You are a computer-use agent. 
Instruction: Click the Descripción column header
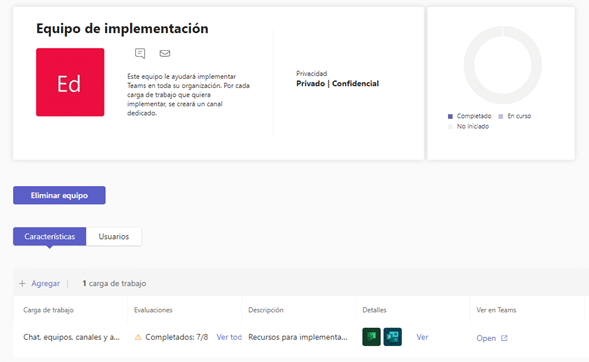coord(266,310)
